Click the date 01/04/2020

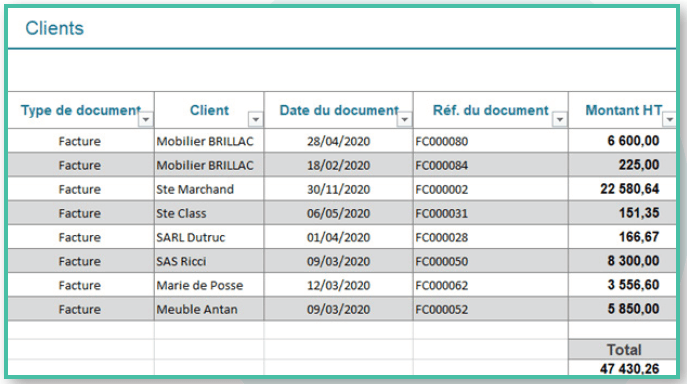point(338,237)
